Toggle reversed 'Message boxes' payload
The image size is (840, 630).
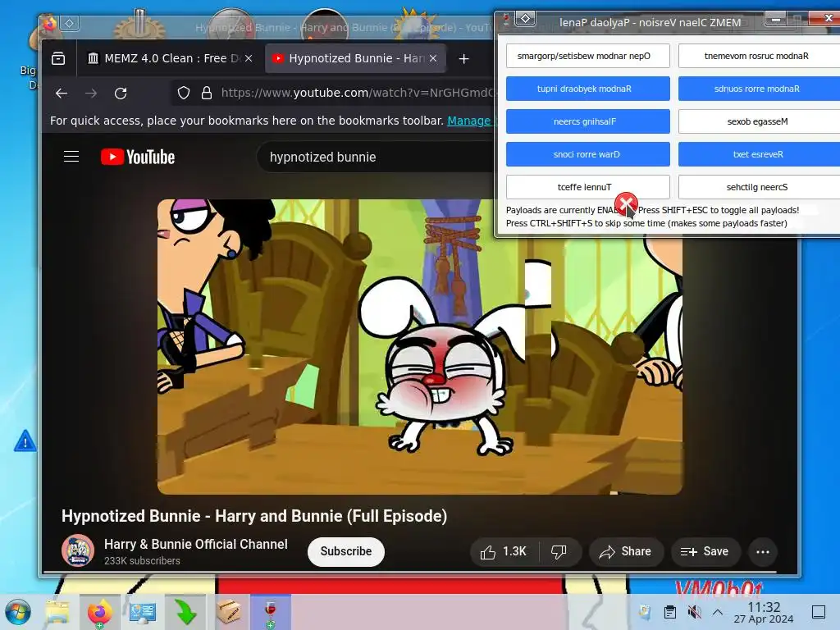(x=759, y=121)
